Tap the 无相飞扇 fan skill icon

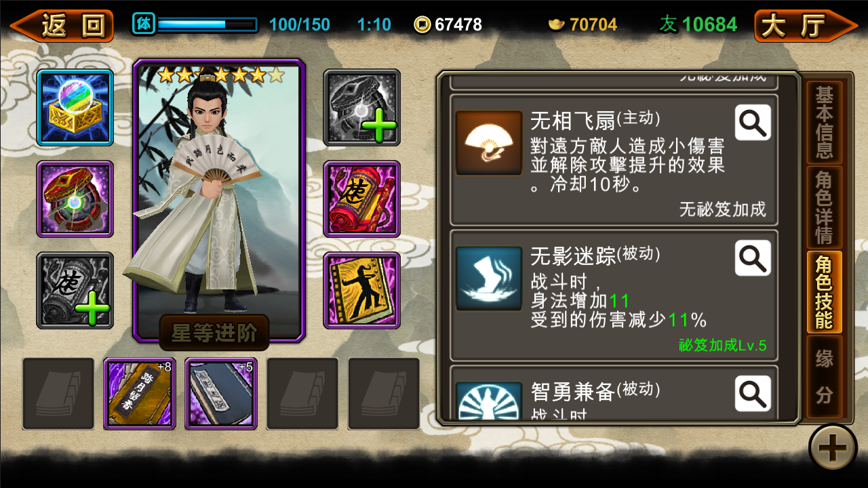click(489, 143)
